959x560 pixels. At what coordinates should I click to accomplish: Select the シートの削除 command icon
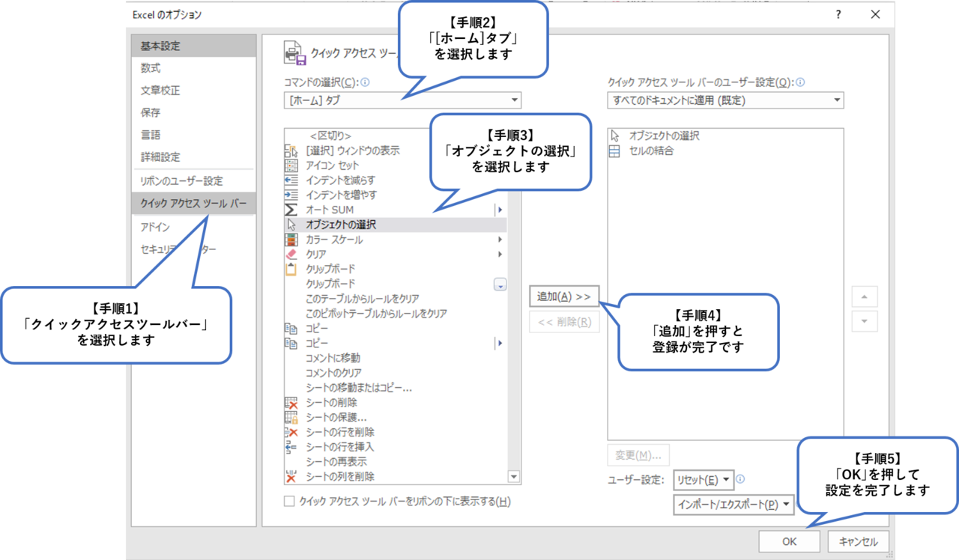click(291, 403)
